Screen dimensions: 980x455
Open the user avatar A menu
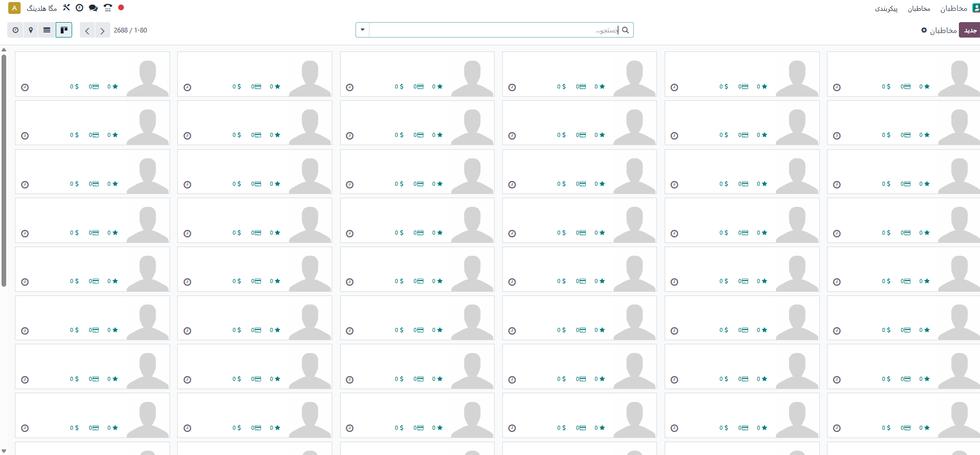(x=14, y=8)
